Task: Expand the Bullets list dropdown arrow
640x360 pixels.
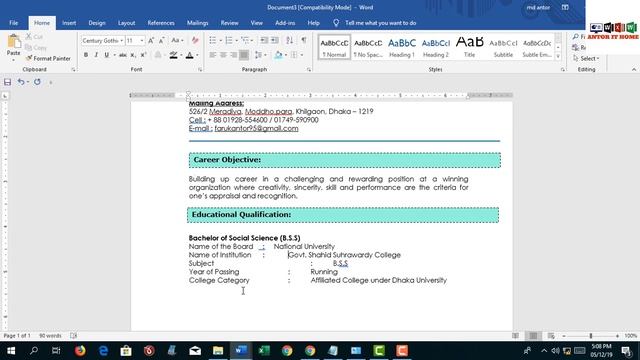Action: [x=220, y=40]
